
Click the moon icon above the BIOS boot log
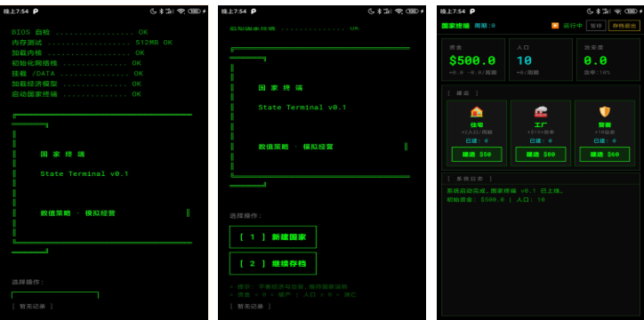click(154, 12)
